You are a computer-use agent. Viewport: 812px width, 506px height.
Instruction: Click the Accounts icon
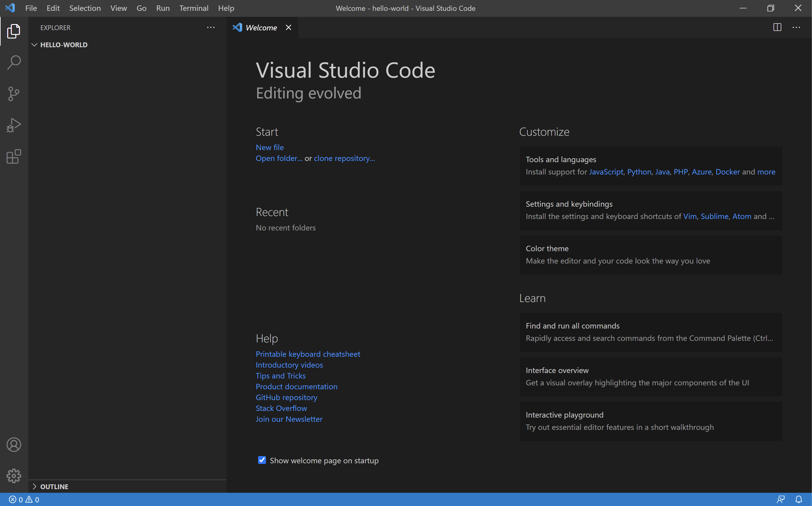pos(14,444)
